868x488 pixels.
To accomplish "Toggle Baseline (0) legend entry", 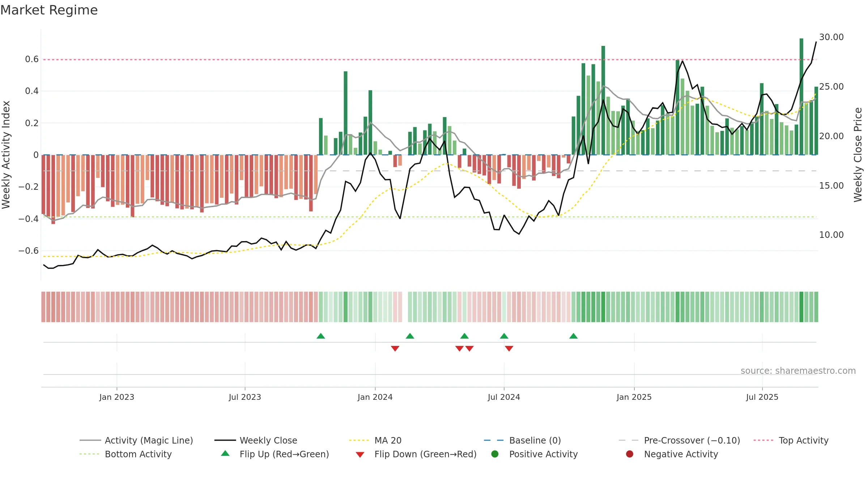I will pos(522,440).
